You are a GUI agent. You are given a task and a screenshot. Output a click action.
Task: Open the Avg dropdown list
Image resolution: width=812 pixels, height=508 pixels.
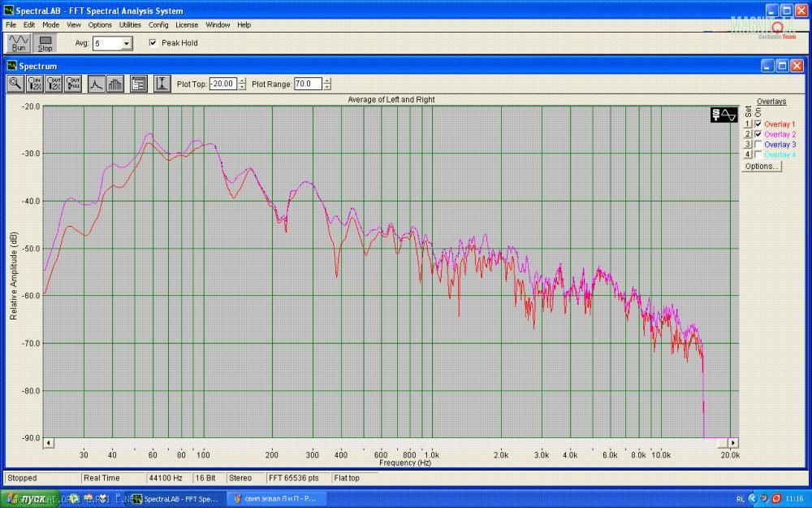pos(127,44)
